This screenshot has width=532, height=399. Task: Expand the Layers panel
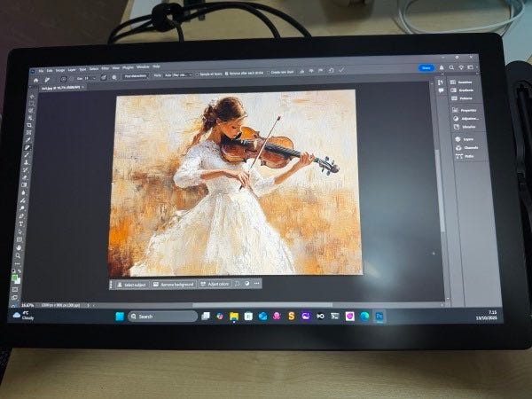(465, 139)
